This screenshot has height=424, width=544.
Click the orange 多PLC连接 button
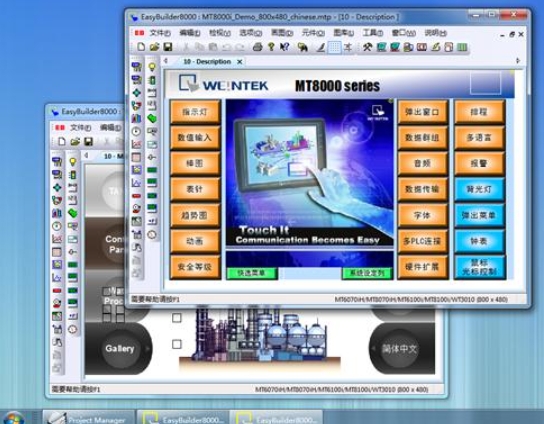(x=422, y=241)
